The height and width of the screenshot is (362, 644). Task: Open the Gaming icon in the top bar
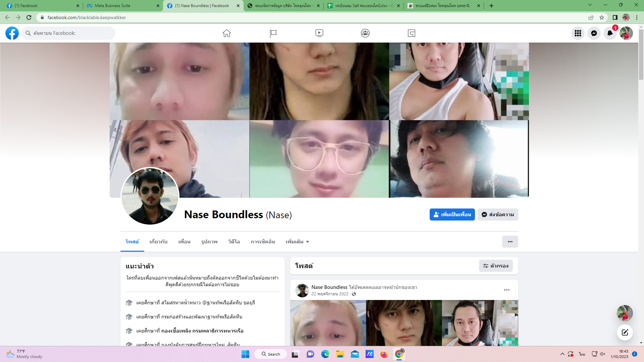(x=411, y=33)
